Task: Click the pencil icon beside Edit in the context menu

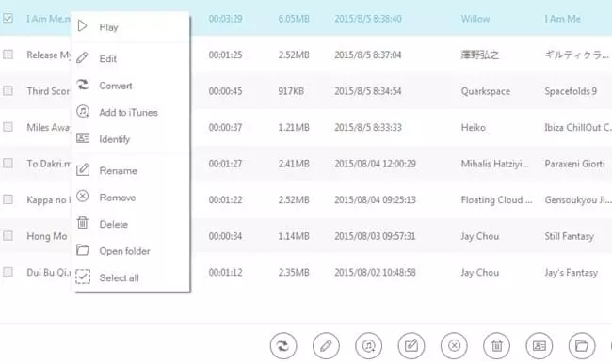Action: tap(82, 57)
